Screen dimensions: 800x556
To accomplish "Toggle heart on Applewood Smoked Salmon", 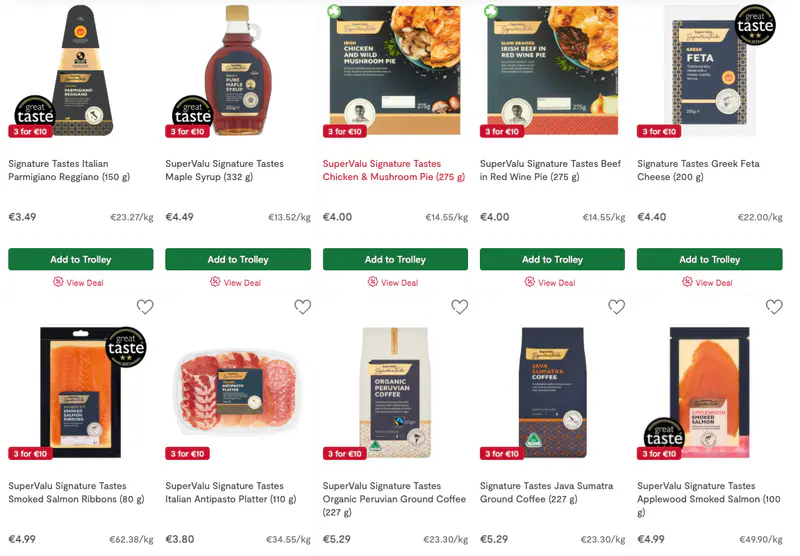I will point(774,307).
